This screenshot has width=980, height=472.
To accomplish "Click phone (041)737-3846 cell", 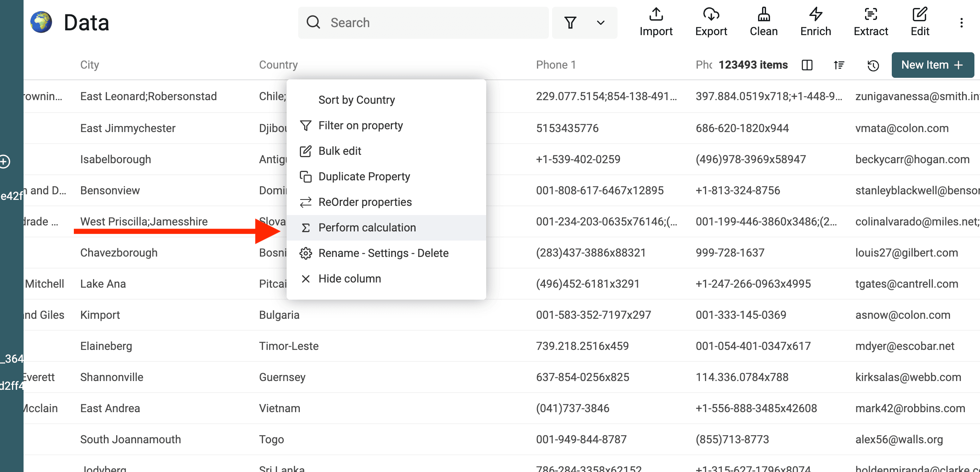I will pos(572,408).
